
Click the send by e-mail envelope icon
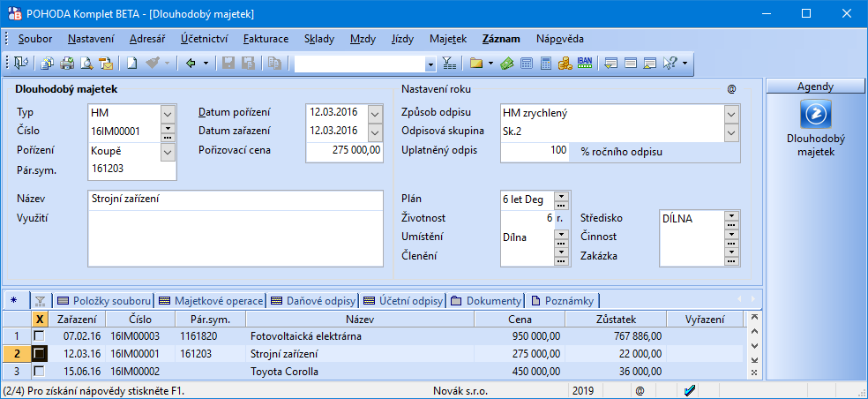(x=106, y=64)
